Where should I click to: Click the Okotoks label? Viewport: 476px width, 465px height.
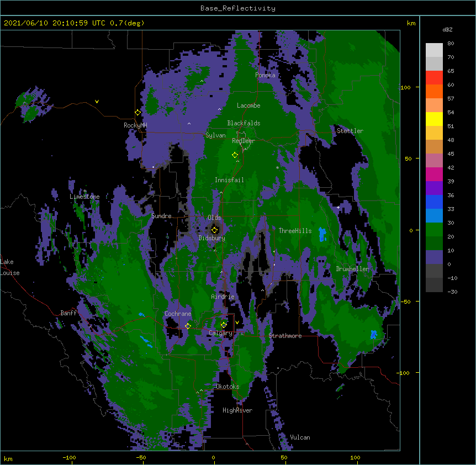tap(228, 387)
